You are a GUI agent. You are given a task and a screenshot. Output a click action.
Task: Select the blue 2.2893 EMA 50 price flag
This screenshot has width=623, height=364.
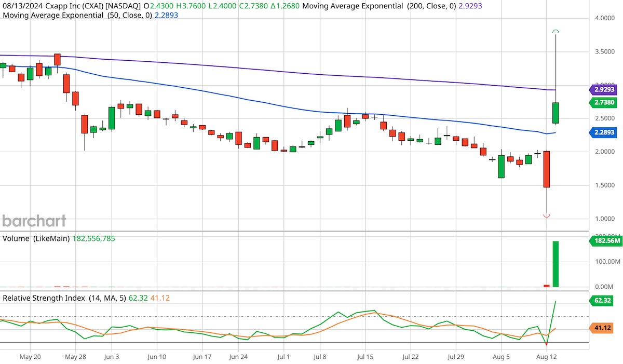tap(603, 132)
